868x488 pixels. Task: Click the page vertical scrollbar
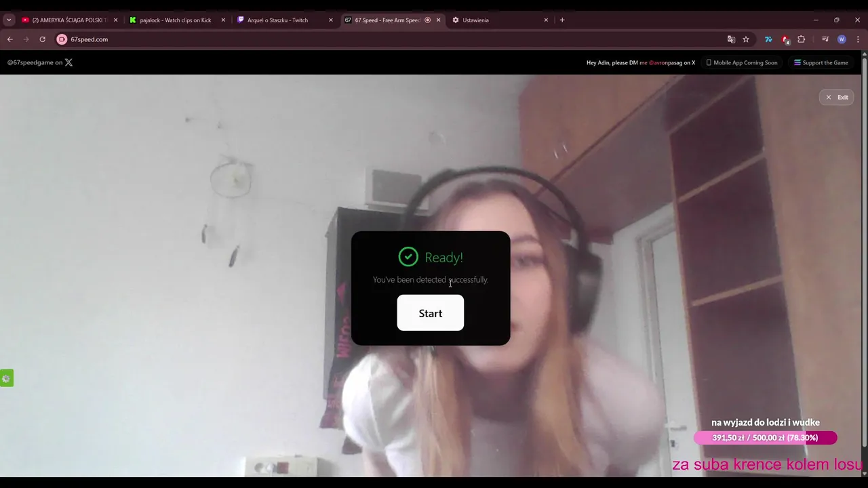click(x=864, y=251)
